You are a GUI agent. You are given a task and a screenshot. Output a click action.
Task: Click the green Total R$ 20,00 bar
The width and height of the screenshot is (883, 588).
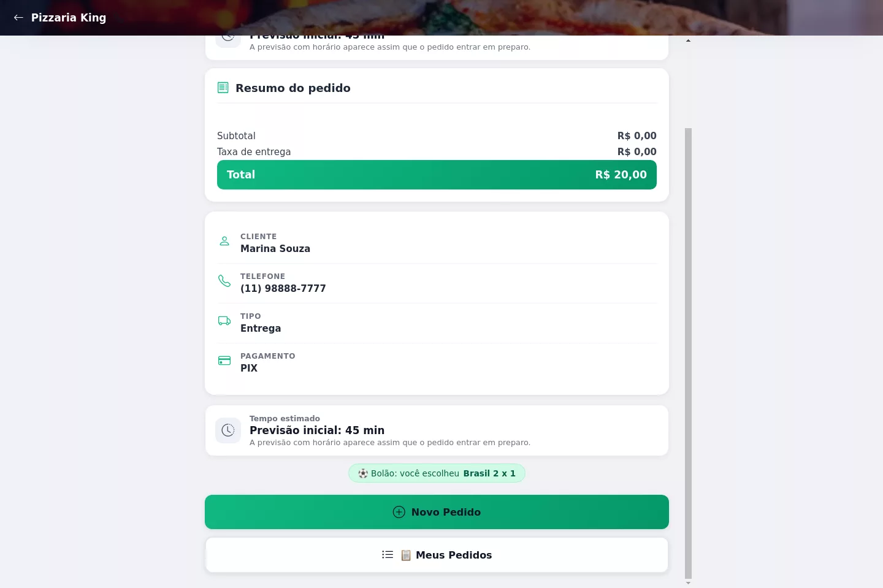click(437, 175)
